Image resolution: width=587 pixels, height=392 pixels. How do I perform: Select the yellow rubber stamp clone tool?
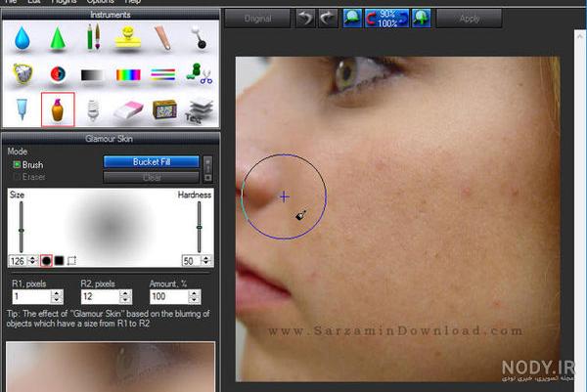click(x=128, y=37)
